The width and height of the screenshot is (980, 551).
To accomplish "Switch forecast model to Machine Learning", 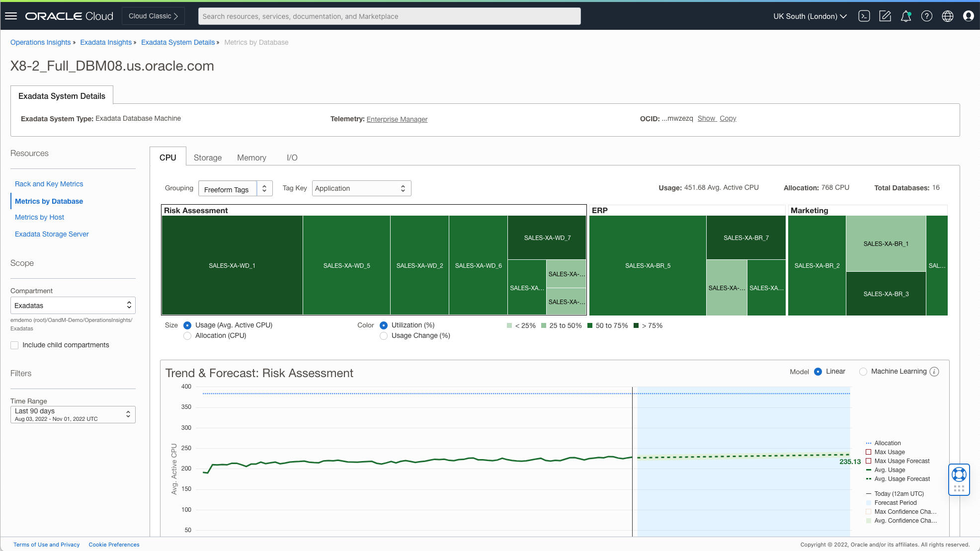I will pos(863,371).
